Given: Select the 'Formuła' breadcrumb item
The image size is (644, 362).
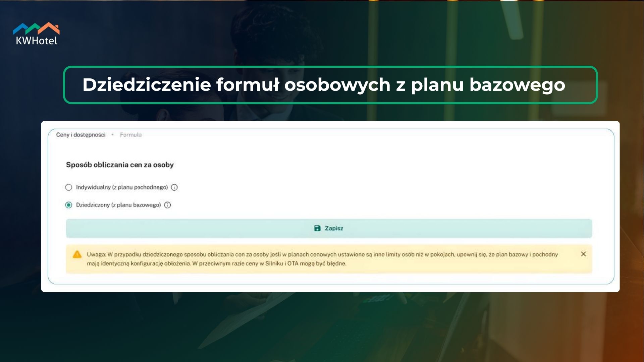Looking at the screenshot, I should click(x=131, y=135).
